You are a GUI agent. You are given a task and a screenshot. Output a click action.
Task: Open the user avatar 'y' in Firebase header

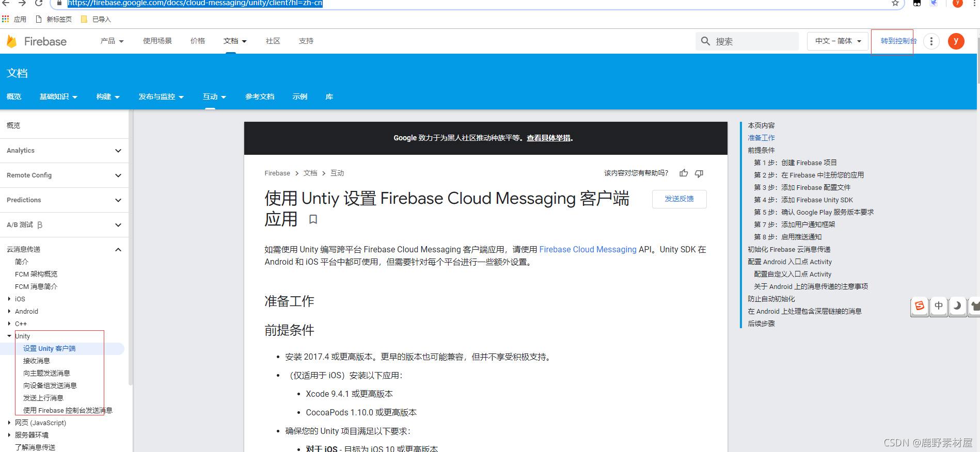pyautogui.click(x=956, y=41)
